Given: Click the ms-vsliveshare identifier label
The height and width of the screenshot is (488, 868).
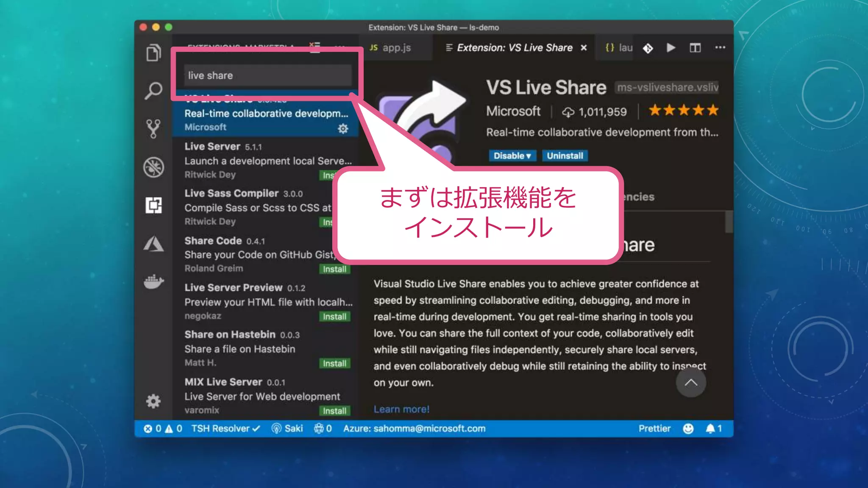Looking at the screenshot, I should (667, 88).
